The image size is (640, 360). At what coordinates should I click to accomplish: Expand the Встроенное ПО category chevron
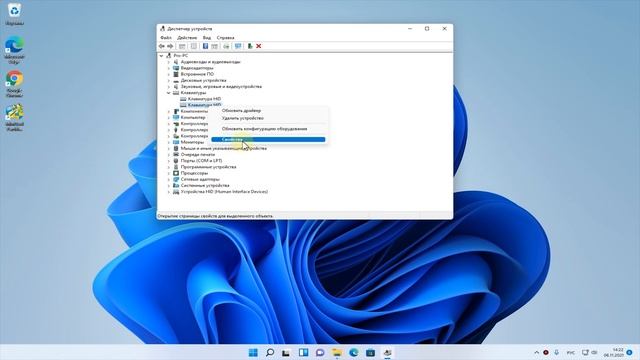point(169,74)
